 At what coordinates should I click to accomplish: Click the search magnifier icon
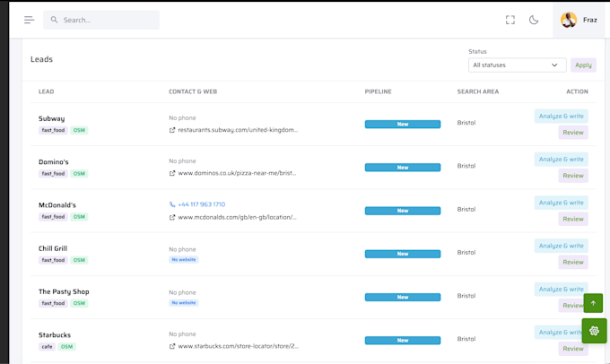click(x=54, y=20)
